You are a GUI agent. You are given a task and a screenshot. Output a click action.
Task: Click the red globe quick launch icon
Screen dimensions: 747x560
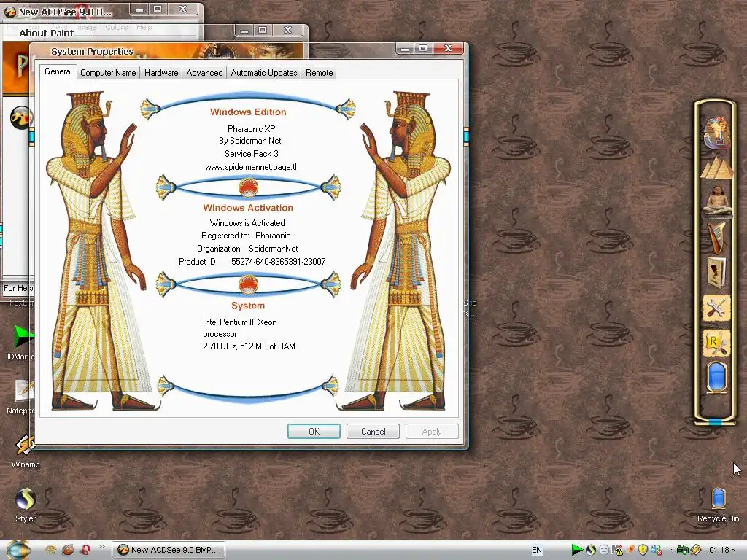point(68,550)
